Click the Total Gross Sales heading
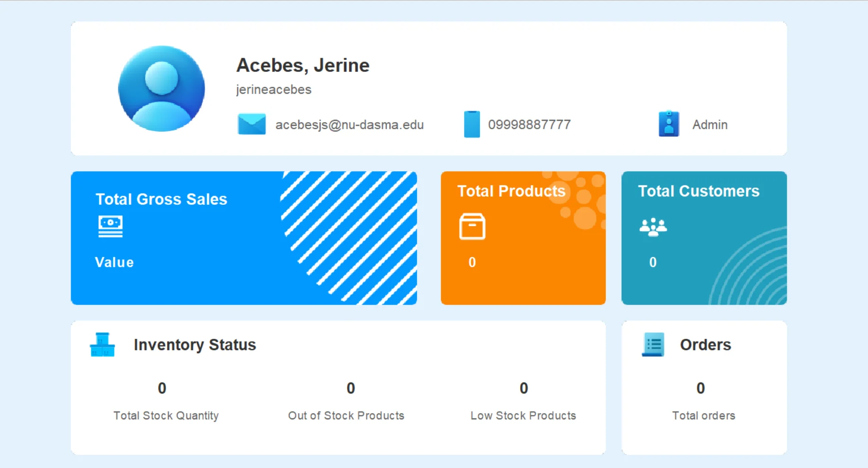This screenshot has height=468, width=868. 161,199
